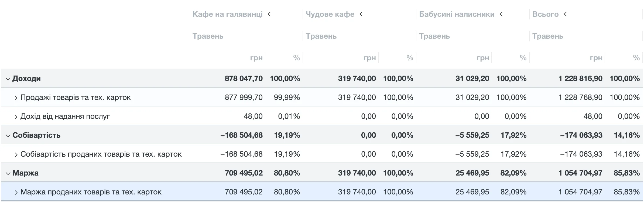
Task: Collapse the Собівартість row group
Action: pyautogui.click(x=8, y=136)
